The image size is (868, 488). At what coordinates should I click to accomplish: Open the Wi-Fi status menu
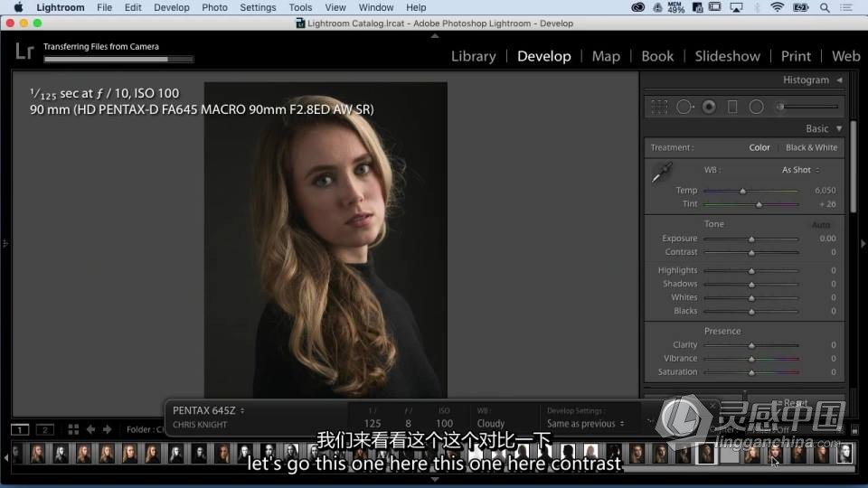tap(778, 8)
